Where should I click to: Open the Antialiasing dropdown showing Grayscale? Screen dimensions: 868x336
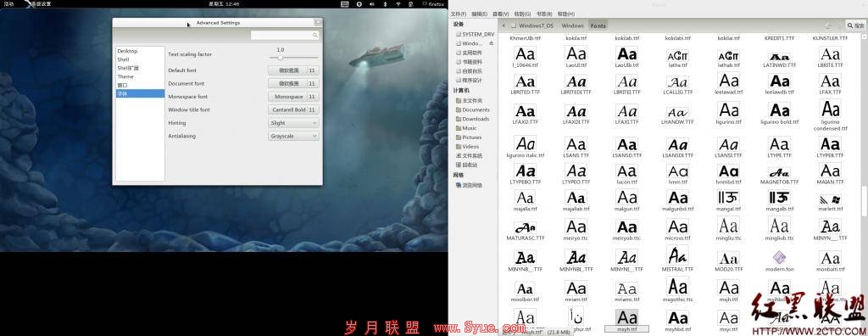click(293, 136)
